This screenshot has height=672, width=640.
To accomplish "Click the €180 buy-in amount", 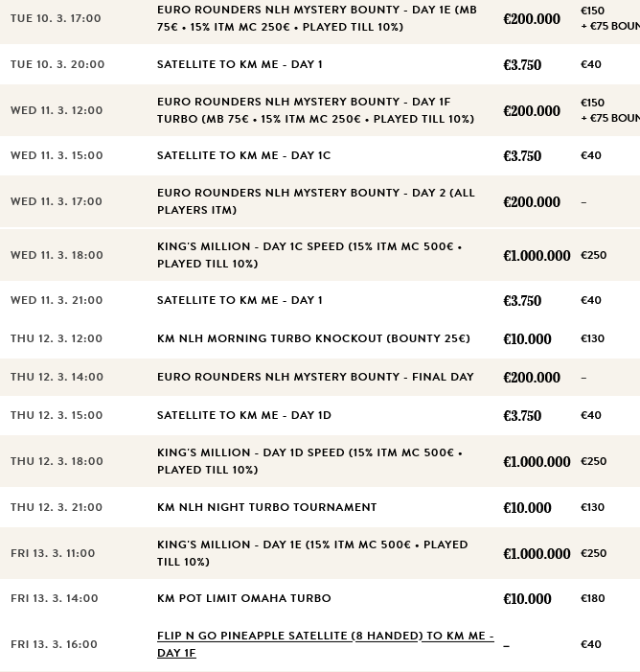I will (593, 598).
